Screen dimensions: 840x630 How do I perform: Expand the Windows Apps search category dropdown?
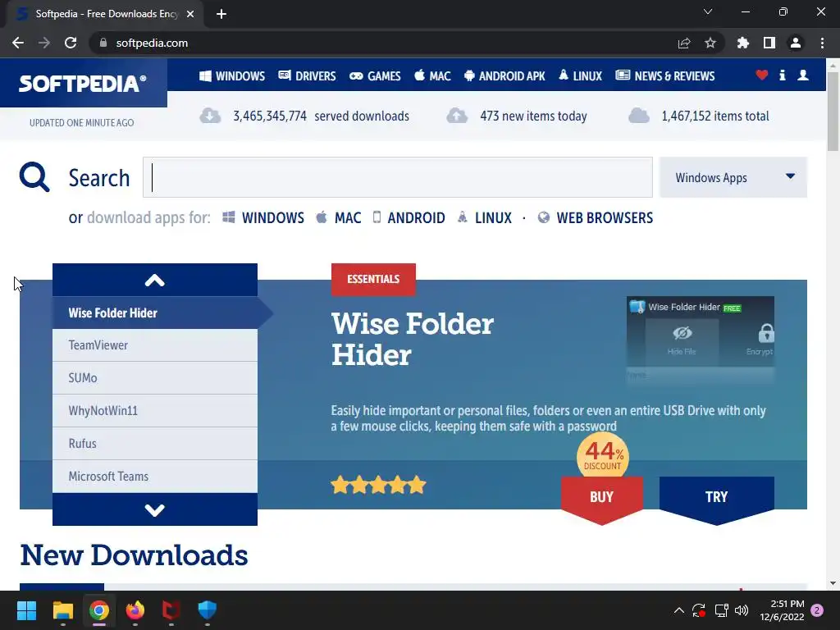pyautogui.click(x=733, y=177)
